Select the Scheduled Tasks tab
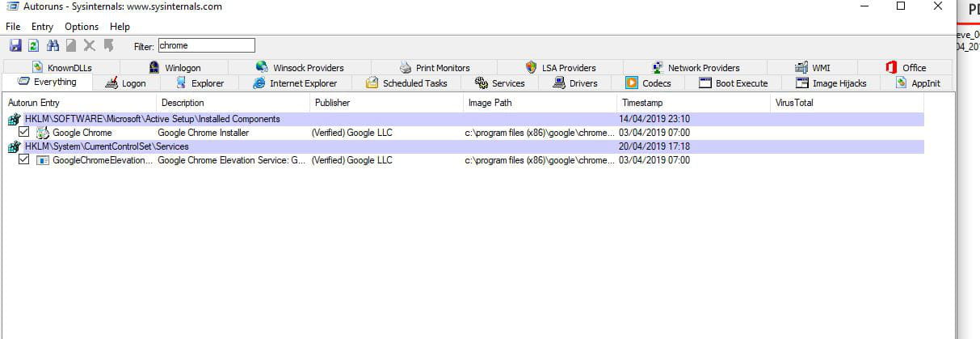Image resolution: width=980 pixels, height=339 pixels. (x=406, y=83)
